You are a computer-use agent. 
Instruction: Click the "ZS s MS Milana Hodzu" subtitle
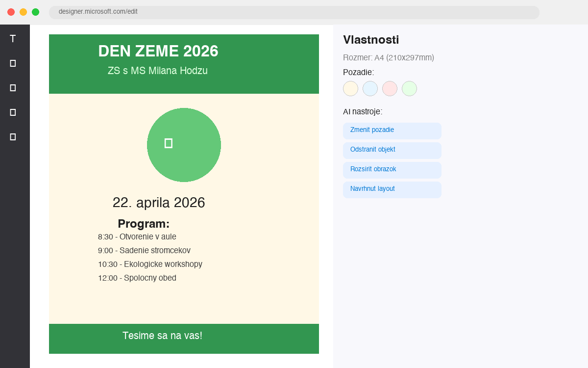[158, 71]
